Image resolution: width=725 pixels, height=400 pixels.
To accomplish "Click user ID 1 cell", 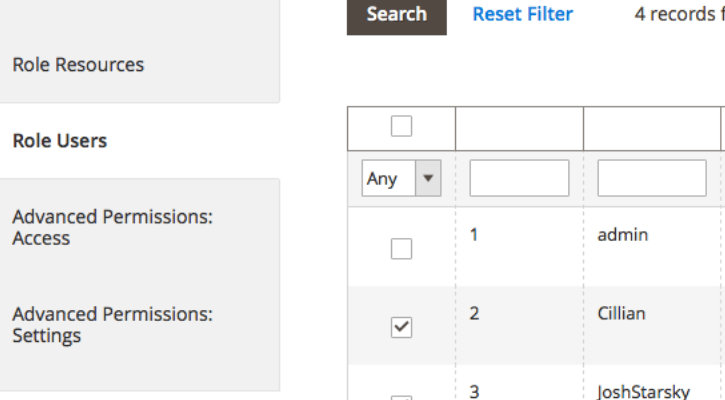I will click(473, 235).
